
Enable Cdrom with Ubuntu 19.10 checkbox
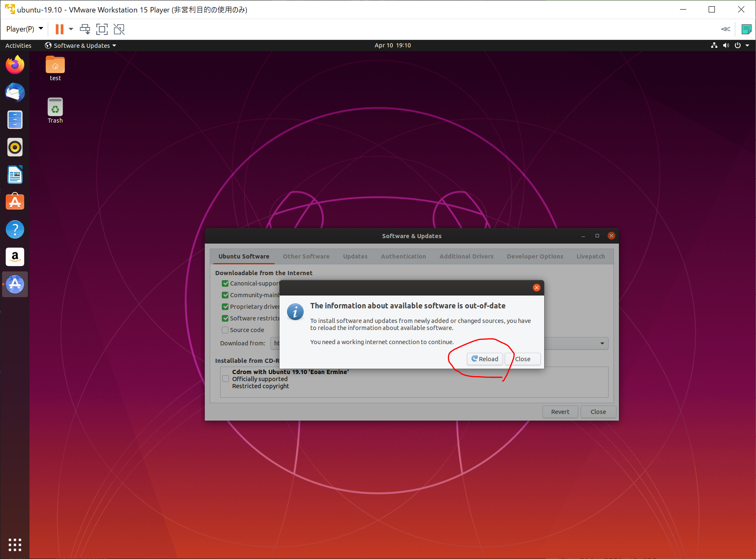(226, 379)
